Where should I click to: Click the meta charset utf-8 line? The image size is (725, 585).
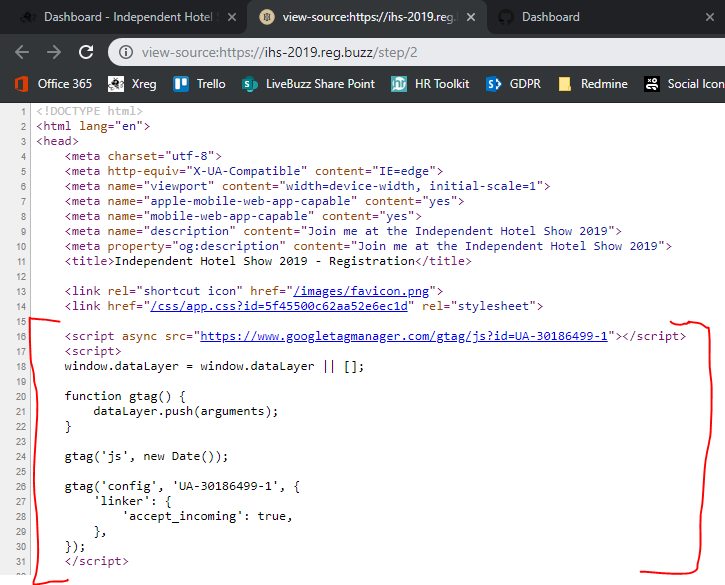[x=143, y=156]
